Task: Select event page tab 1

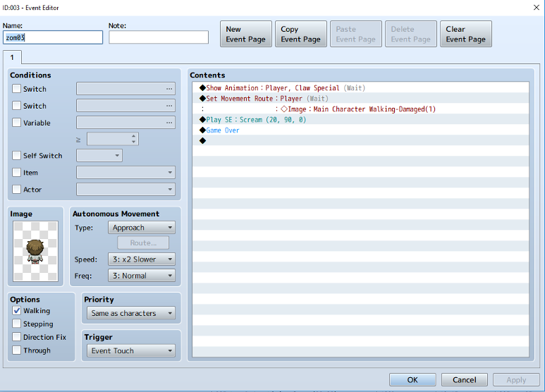Action: tap(12, 57)
